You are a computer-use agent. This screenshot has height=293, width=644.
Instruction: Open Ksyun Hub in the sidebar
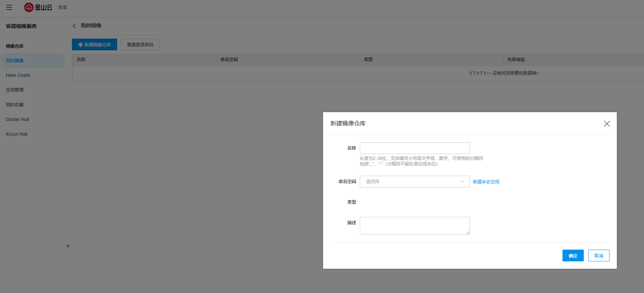[x=17, y=134]
